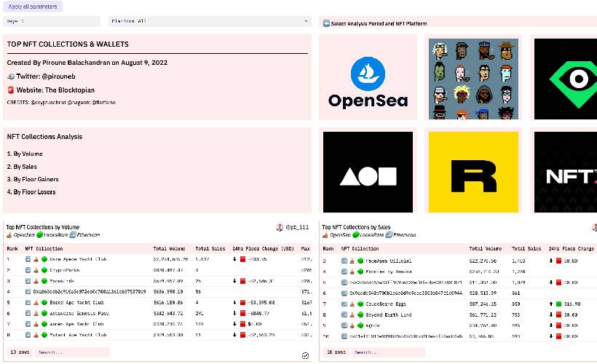Click the LooksRare icon for Beyond Earth Land

coord(360,315)
